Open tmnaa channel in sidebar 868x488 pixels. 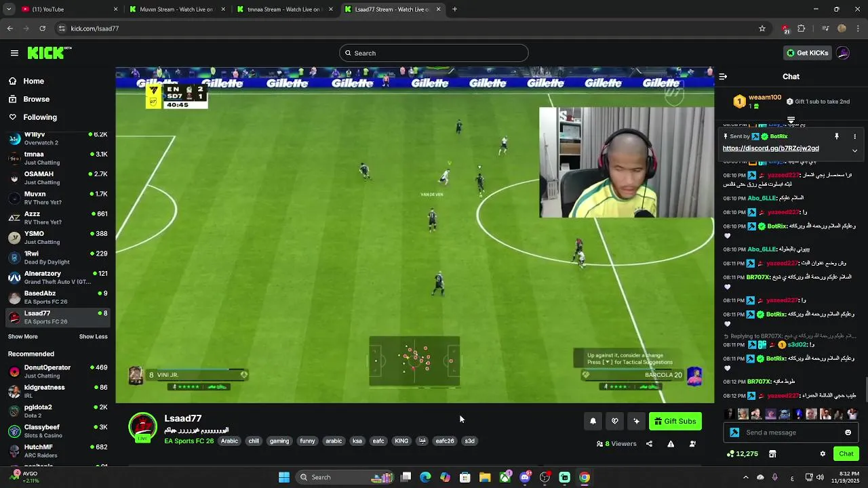coord(58,158)
